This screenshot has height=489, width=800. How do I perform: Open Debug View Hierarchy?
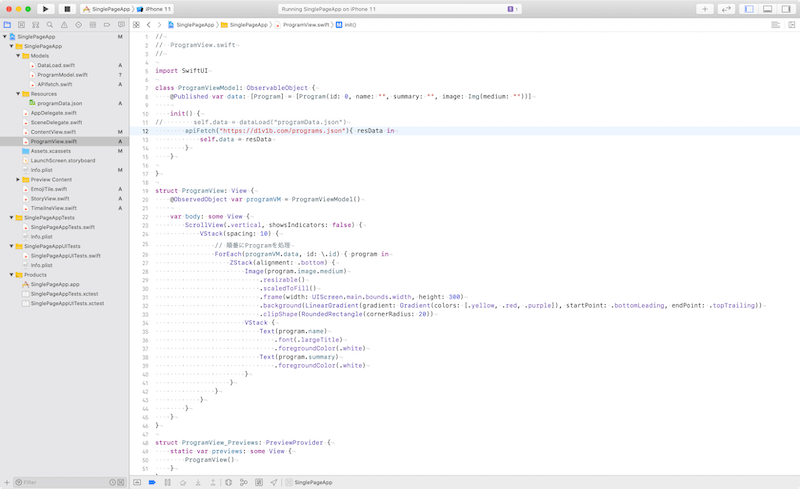[228, 482]
